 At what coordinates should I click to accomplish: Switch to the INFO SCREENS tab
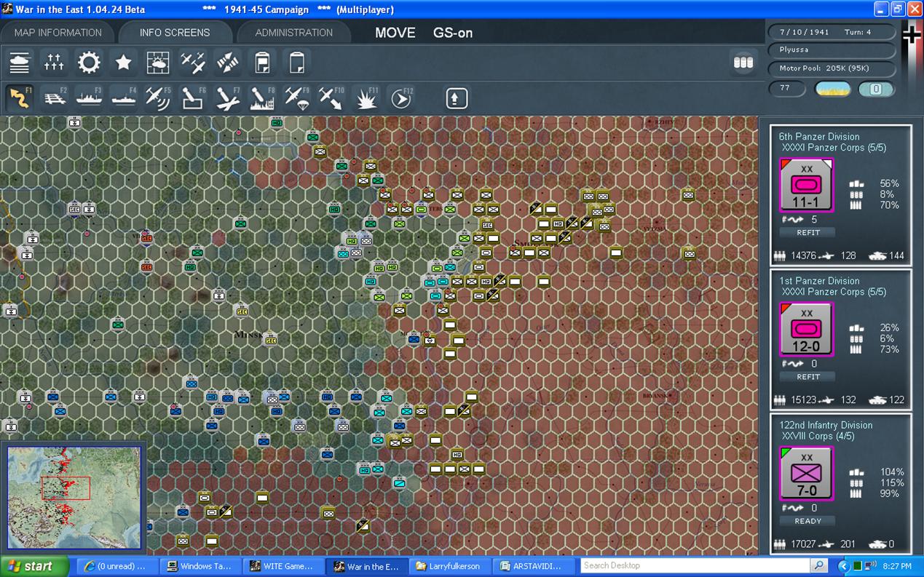pos(175,33)
